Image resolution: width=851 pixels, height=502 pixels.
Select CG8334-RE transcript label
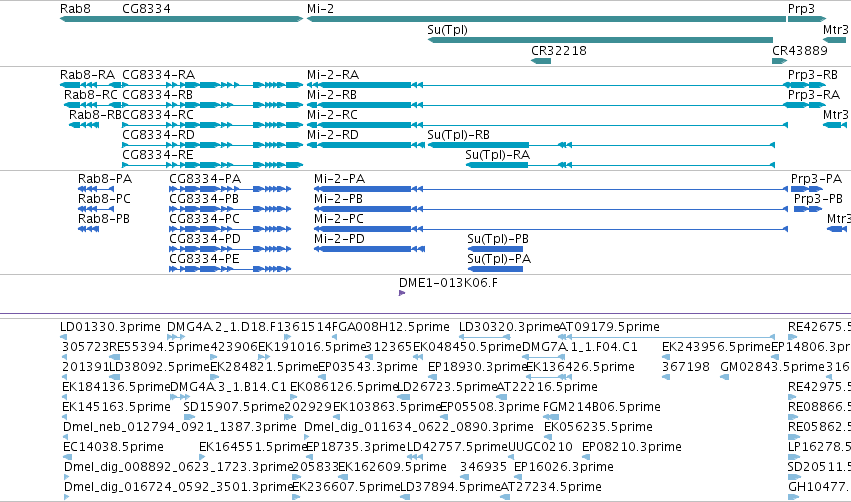(x=158, y=155)
